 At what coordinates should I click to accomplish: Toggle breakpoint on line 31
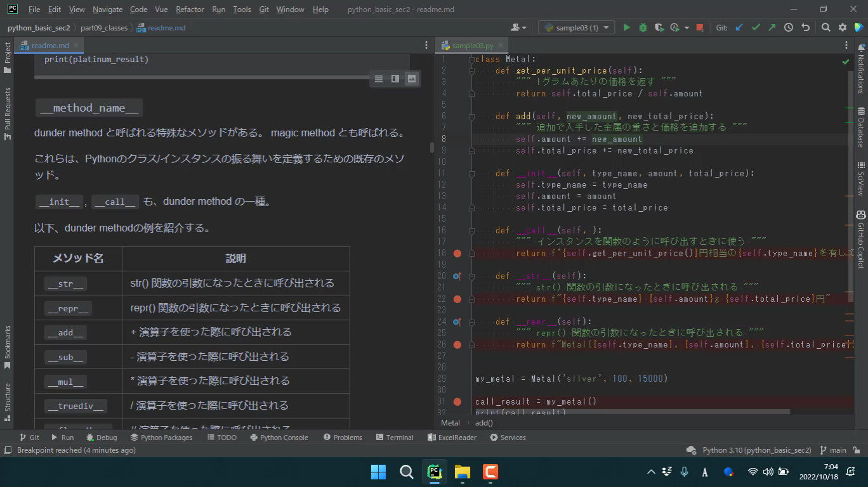pos(457,401)
